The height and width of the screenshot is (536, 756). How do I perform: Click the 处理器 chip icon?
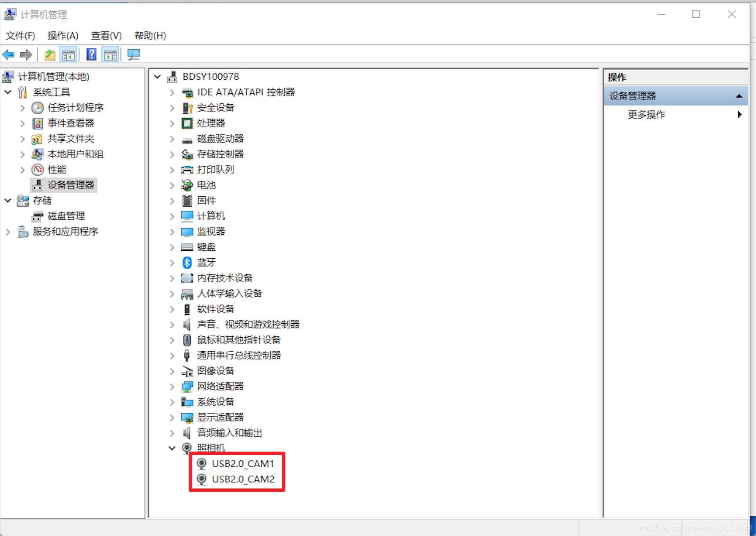[x=187, y=123]
